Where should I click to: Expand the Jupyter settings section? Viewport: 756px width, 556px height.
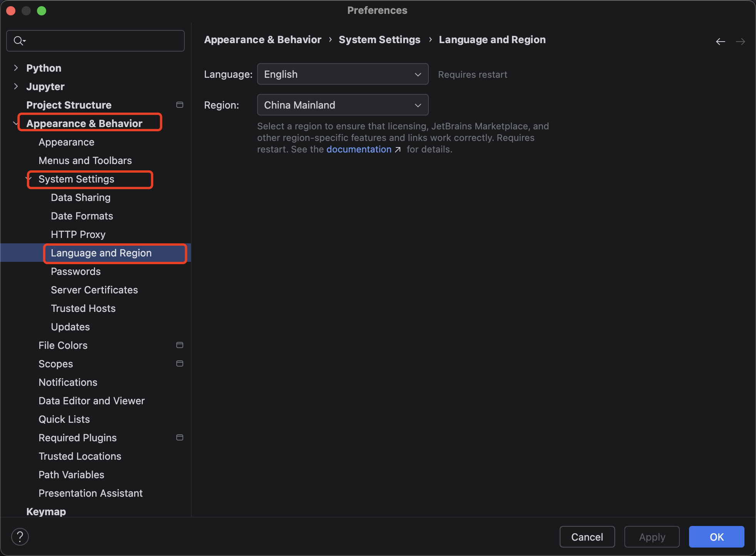(16, 86)
